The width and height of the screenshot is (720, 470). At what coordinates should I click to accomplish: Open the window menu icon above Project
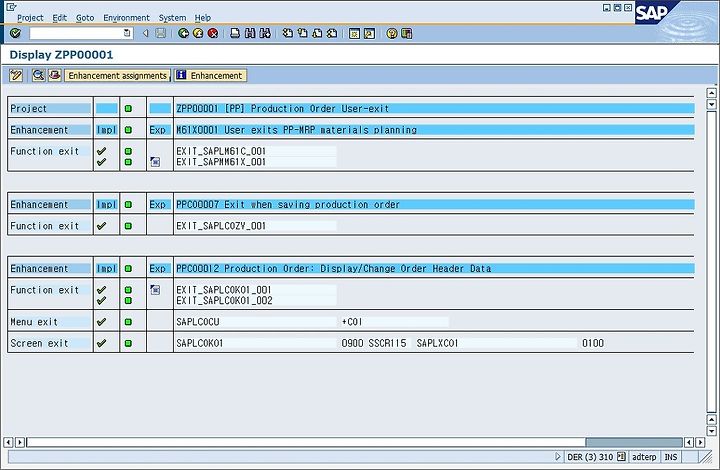(x=11, y=7)
